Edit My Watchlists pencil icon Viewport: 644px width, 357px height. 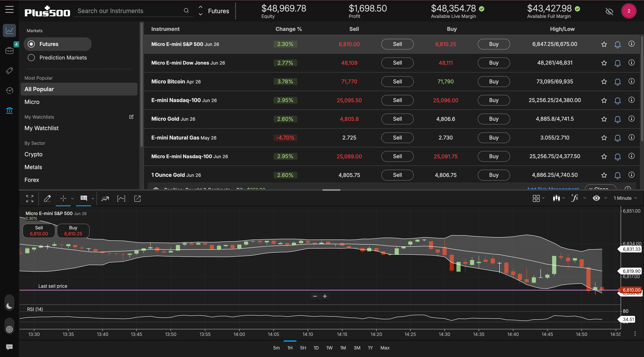131,117
